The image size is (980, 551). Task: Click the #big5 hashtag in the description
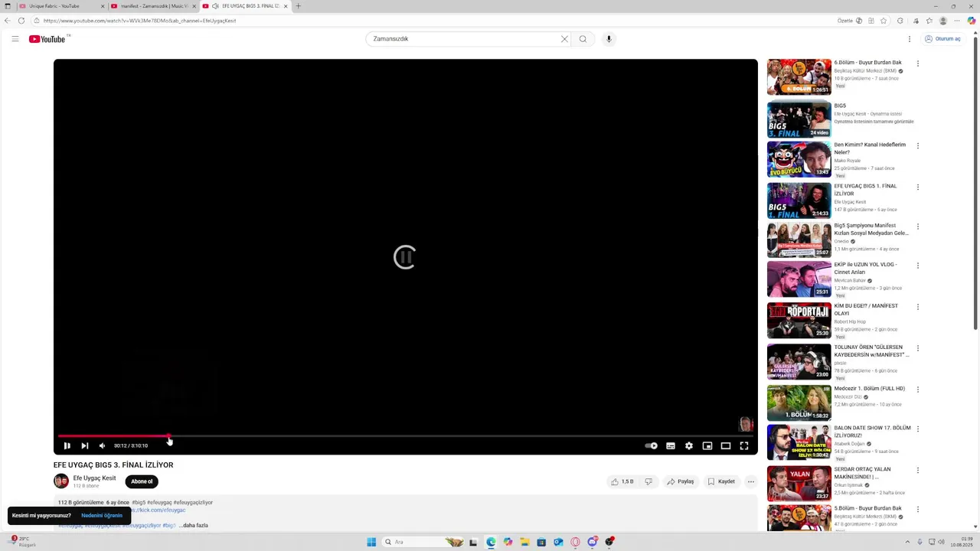[139, 503]
